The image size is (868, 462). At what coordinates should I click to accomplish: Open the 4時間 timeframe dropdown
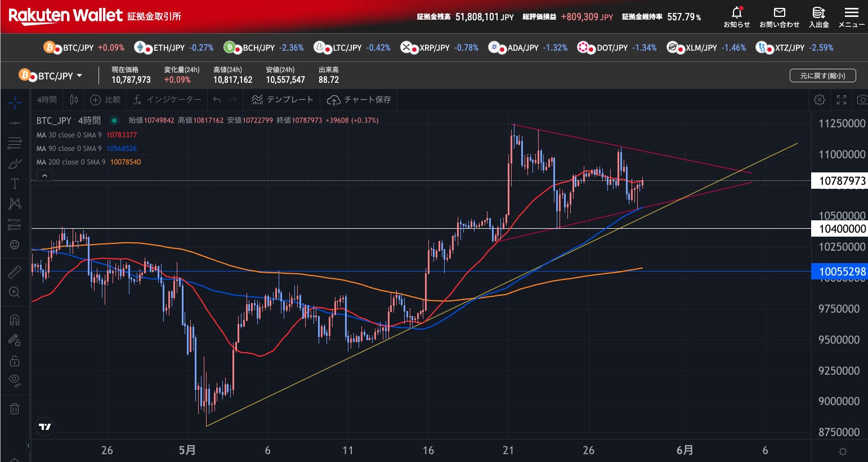click(x=47, y=100)
